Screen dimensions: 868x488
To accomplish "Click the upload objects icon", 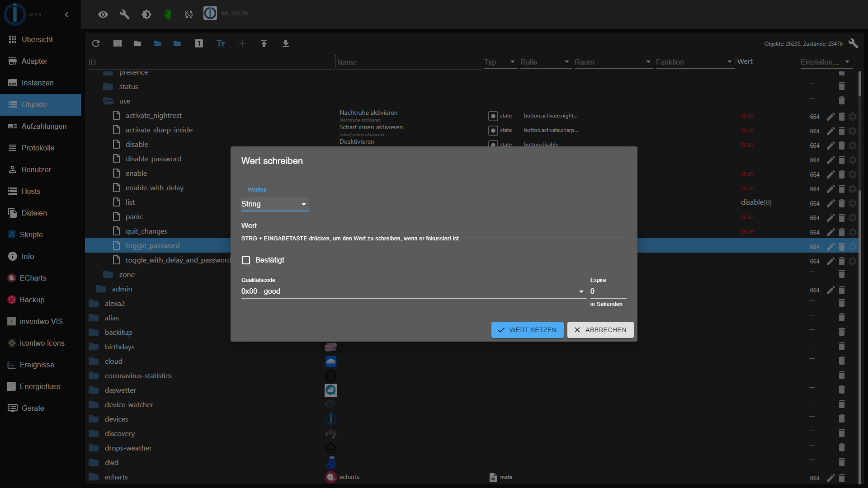I will click(264, 43).
